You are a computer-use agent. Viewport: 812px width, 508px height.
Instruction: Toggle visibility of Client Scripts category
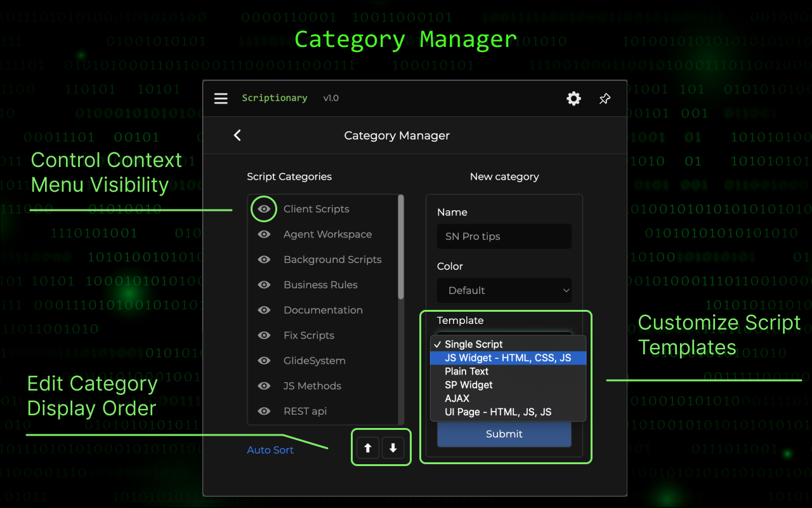[264, 209]
